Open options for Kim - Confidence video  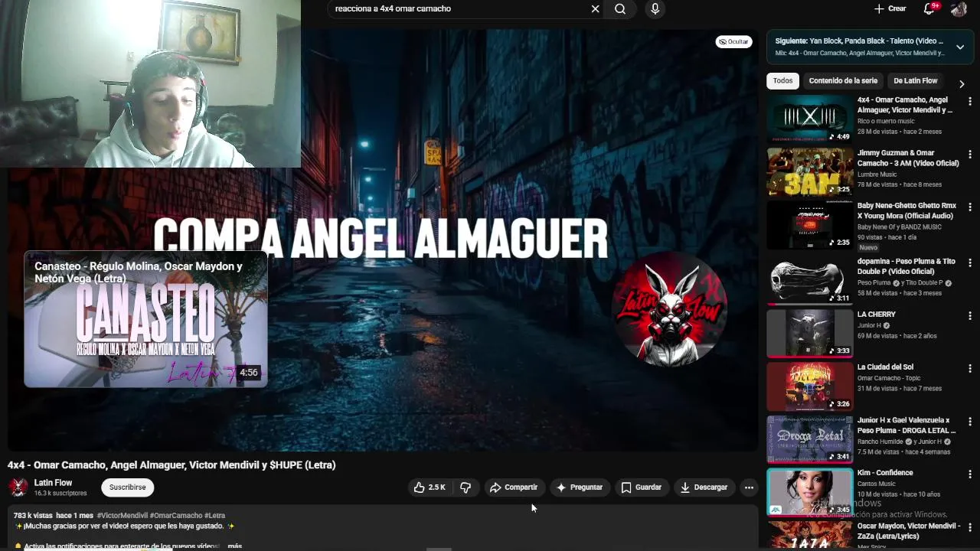[970, 474]
